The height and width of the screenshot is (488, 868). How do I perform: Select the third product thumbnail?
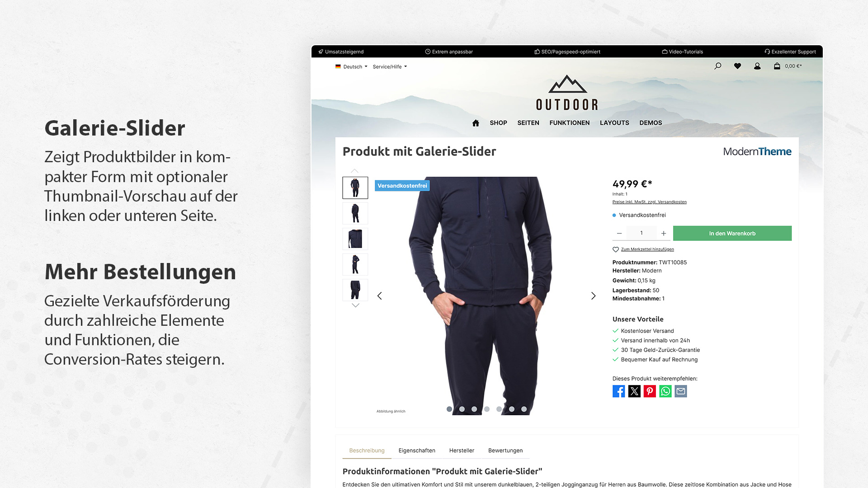pyautogui.click(x=355, y=239)
